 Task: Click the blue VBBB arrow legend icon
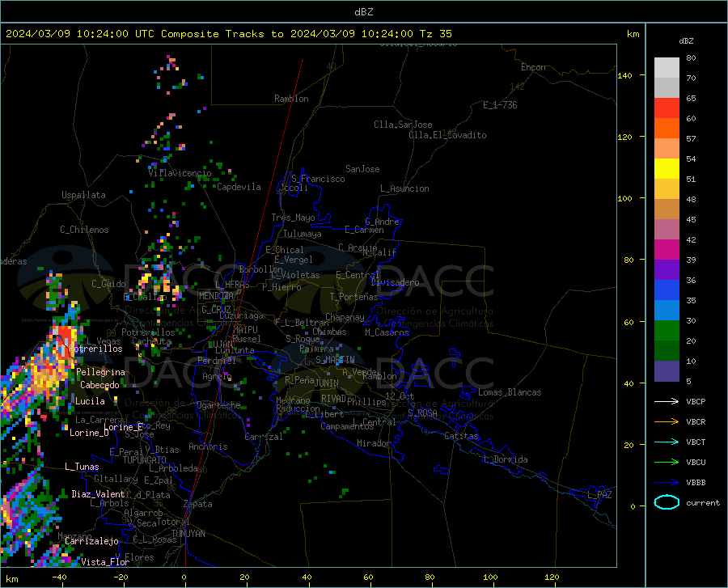[x=667, y=483]
